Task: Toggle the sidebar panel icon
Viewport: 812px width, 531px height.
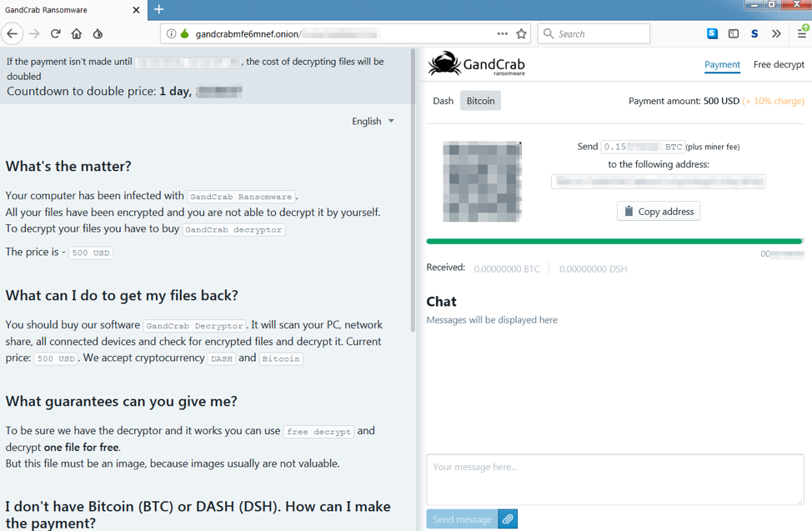Action: 734,33
